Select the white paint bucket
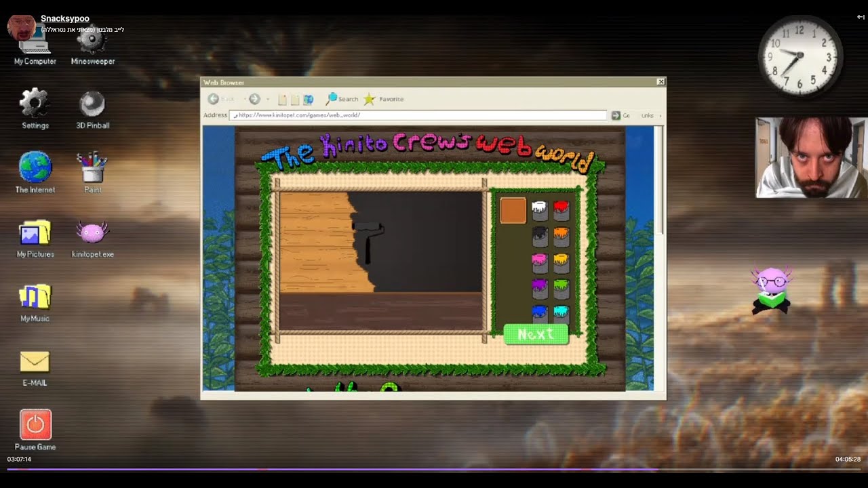868x488 pixels. 540,210
